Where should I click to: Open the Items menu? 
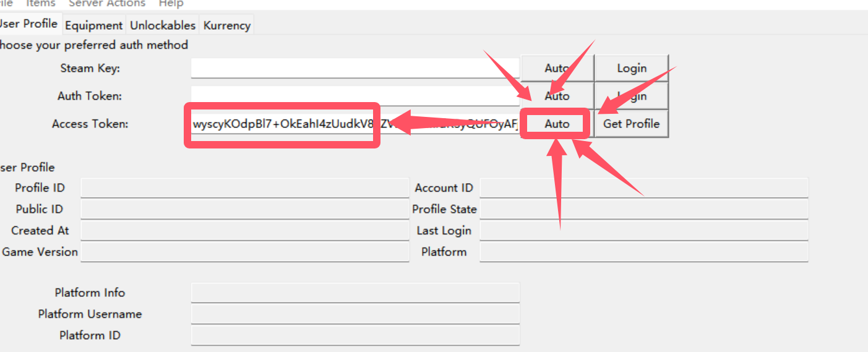41,4
